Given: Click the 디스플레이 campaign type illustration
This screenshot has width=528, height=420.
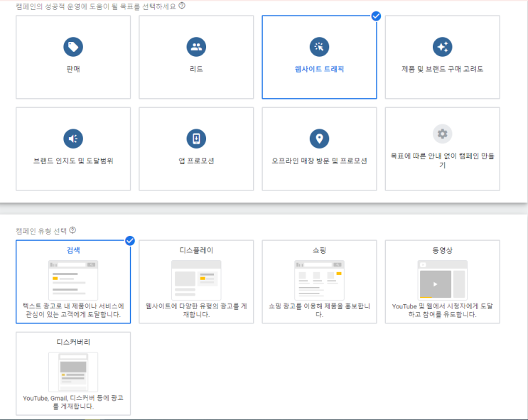Looking at the screenshot, I should click(x=196, y=280).
